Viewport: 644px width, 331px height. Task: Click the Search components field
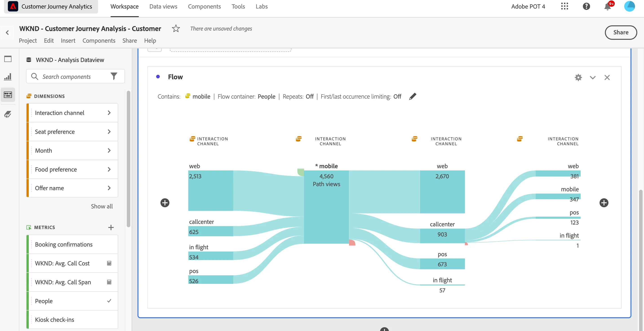(75, 76)
